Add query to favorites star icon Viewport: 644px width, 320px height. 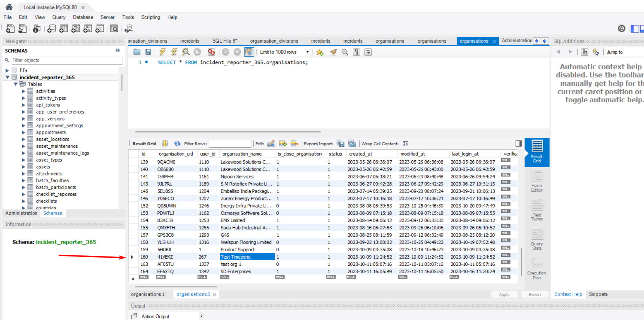[319, 52]
